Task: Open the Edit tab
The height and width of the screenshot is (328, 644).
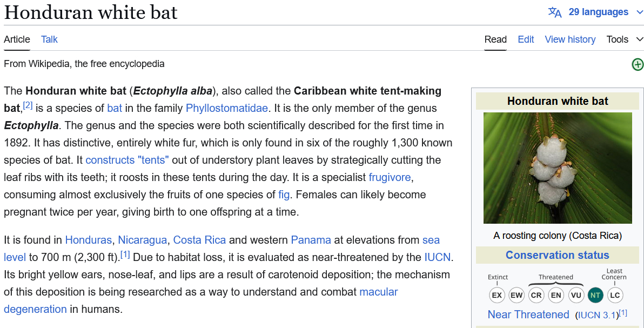Action: point(526,39)
